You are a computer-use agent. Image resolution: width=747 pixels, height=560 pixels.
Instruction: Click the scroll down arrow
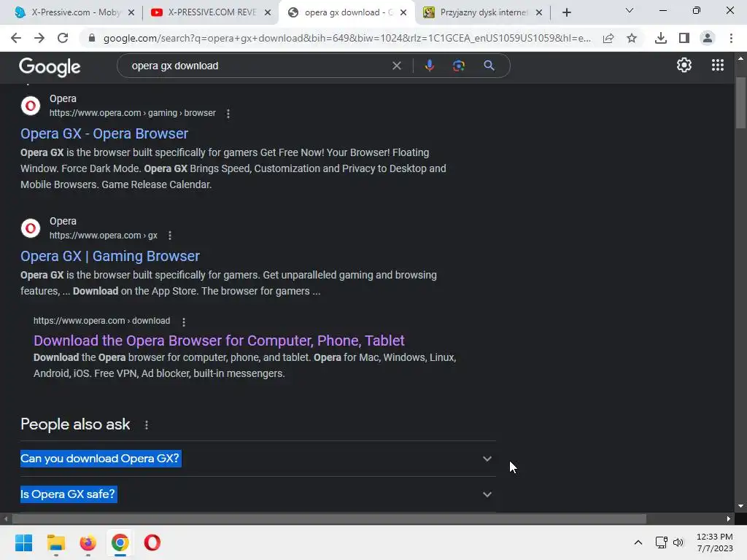click(740, 506)
